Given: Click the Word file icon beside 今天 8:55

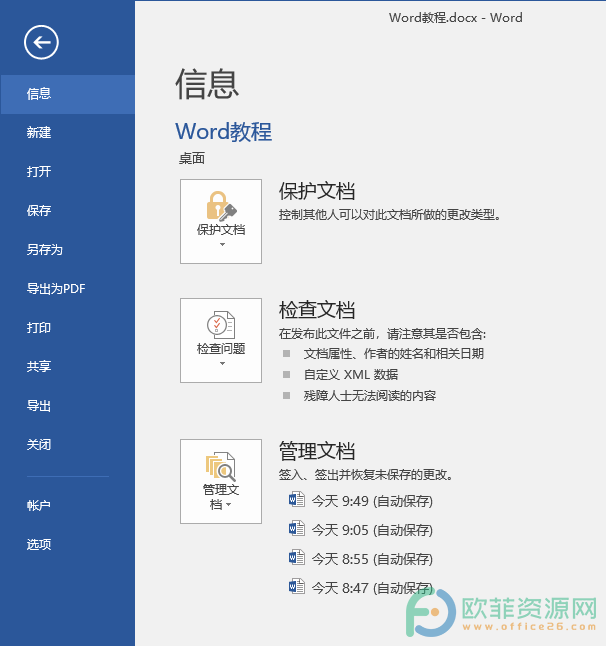Looking at the screenshot, I should 297,557.
